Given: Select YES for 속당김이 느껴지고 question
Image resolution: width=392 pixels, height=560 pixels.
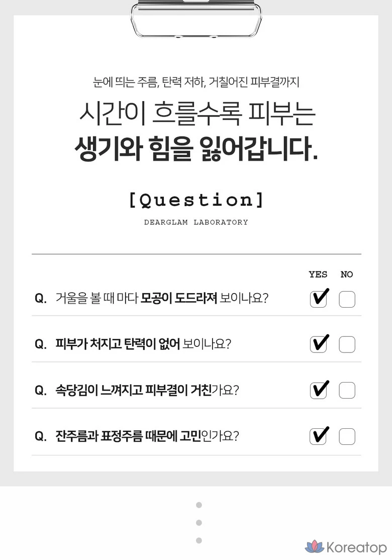Looking at the screenshot, I should (318, 391).
